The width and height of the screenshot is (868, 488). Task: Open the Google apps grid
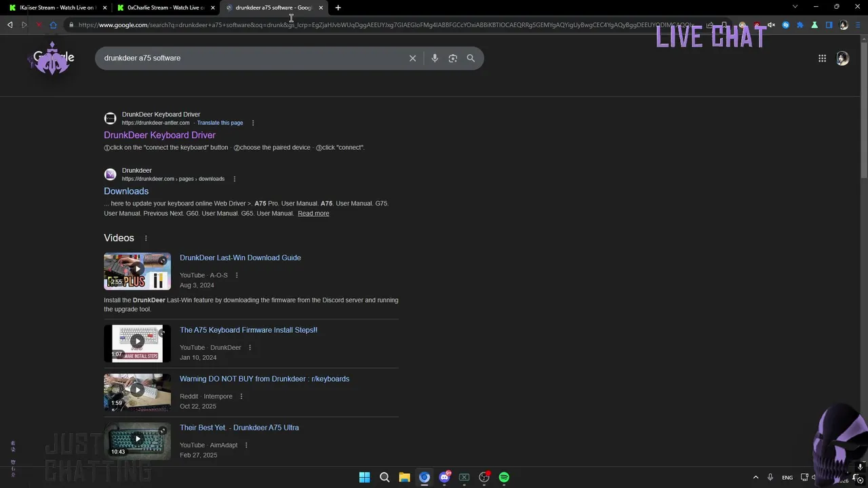click(x=822, y=58)
